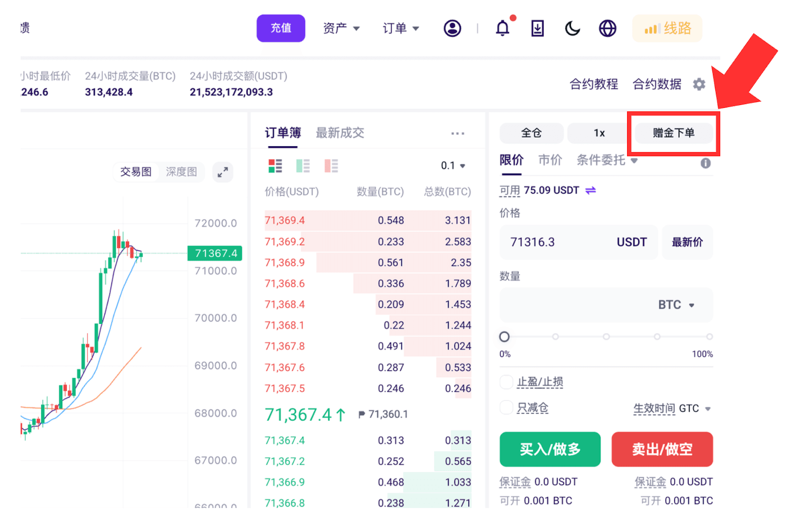
Task: Click the 买入/做多 button
Action: click(550, 449)
